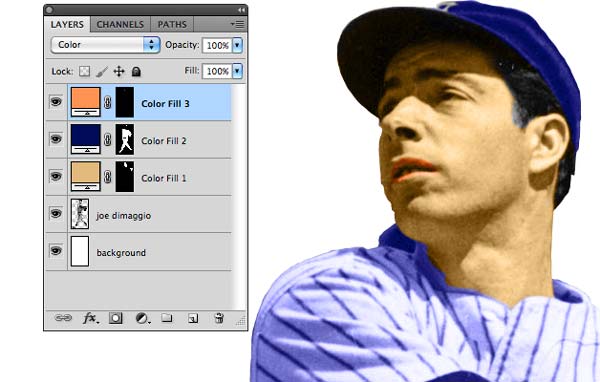Open the layer style fx menu
Image resolution: width=600 pixels, height=382 pixels.
point(90,318)
